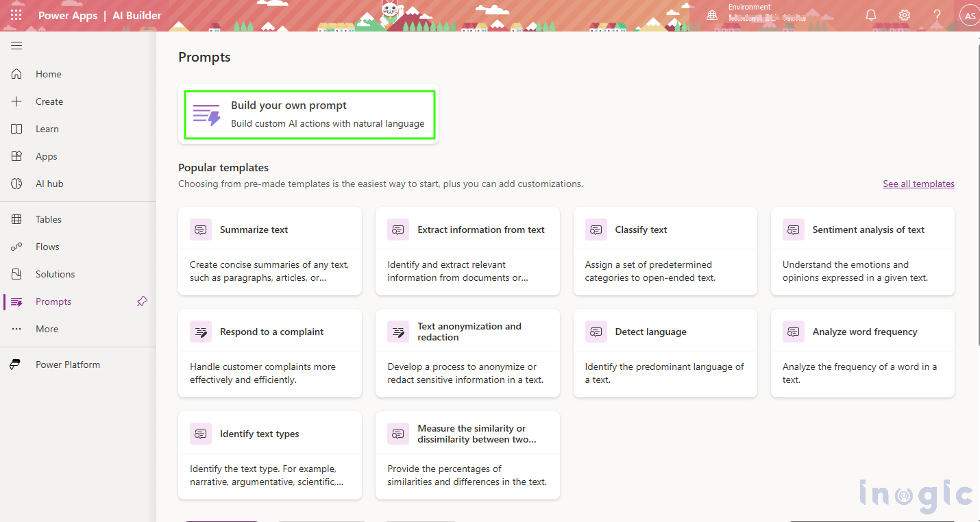The height and width of the screenshot is (522, 980).
Task: Select the Detect language template title
Action: tap(650, 332)
